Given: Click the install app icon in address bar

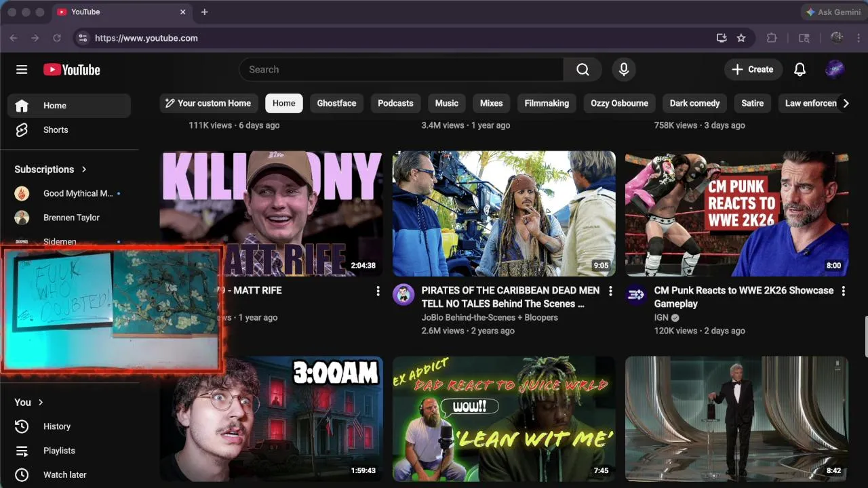Looking at the screenshot, I should coord(722,38).
